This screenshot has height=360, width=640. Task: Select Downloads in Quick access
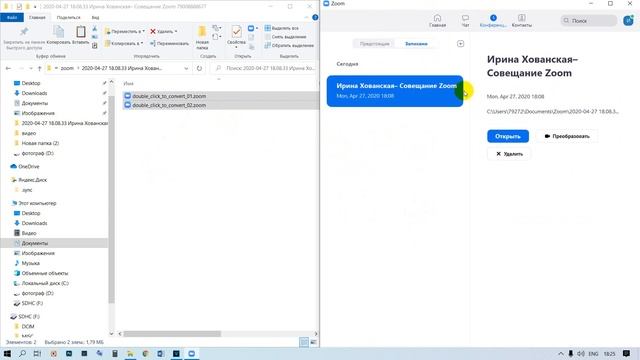(34, 93)
